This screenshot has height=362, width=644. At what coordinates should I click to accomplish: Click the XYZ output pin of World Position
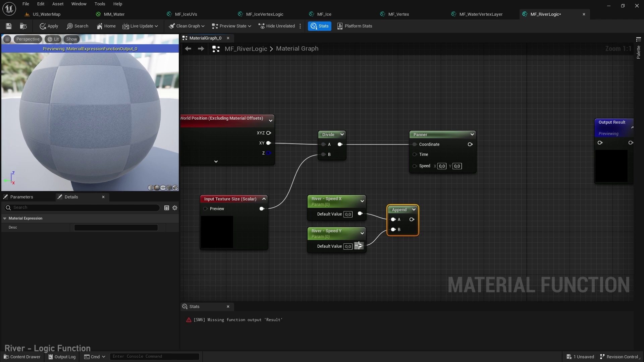click(x=269, y=133)
